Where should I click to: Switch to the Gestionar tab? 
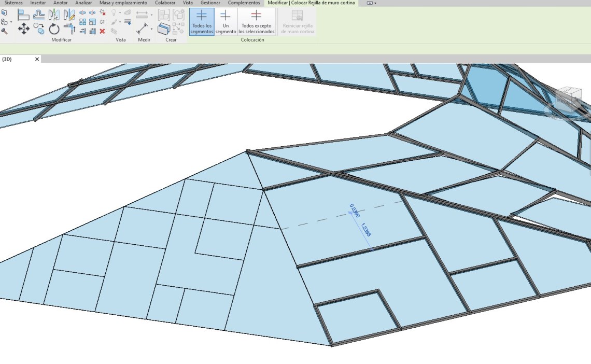(x=210, y=3)
